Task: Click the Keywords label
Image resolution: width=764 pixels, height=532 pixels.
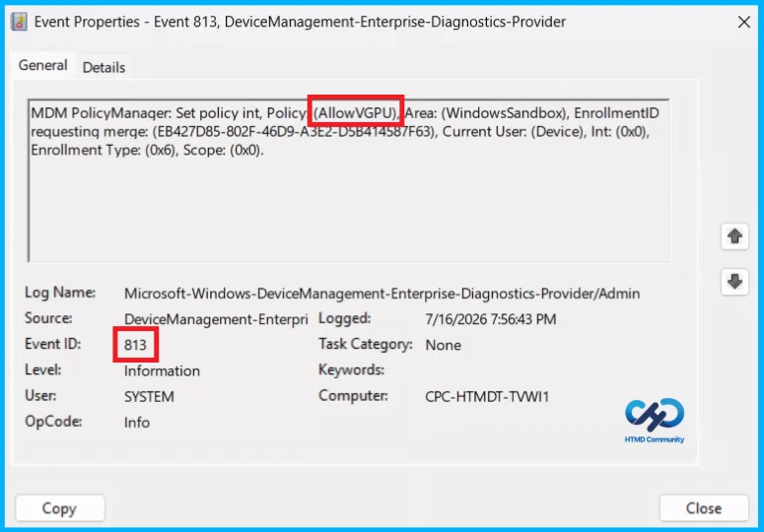Action: [351, 369]
